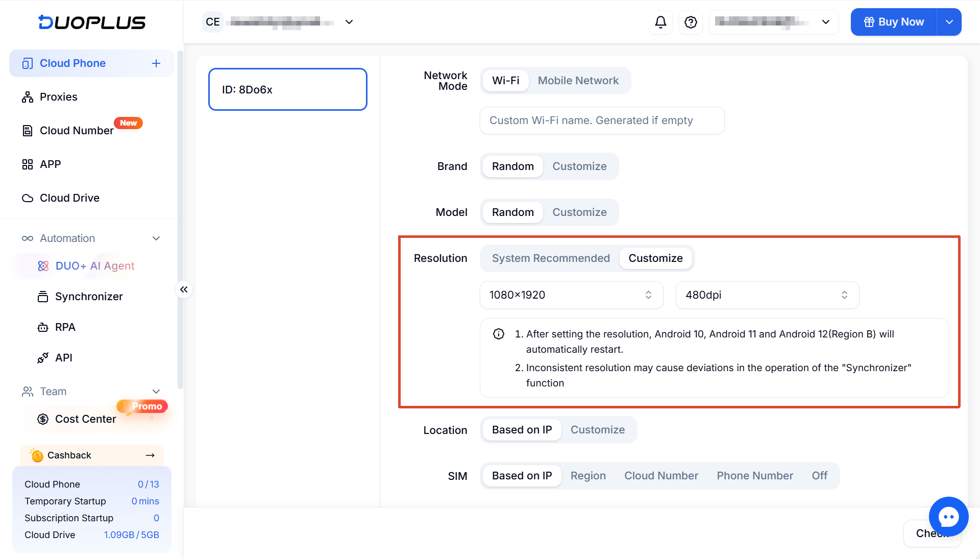
Task: Select Wi-Fi network mode
Action: pyautogui.click(x=506, y=81)
